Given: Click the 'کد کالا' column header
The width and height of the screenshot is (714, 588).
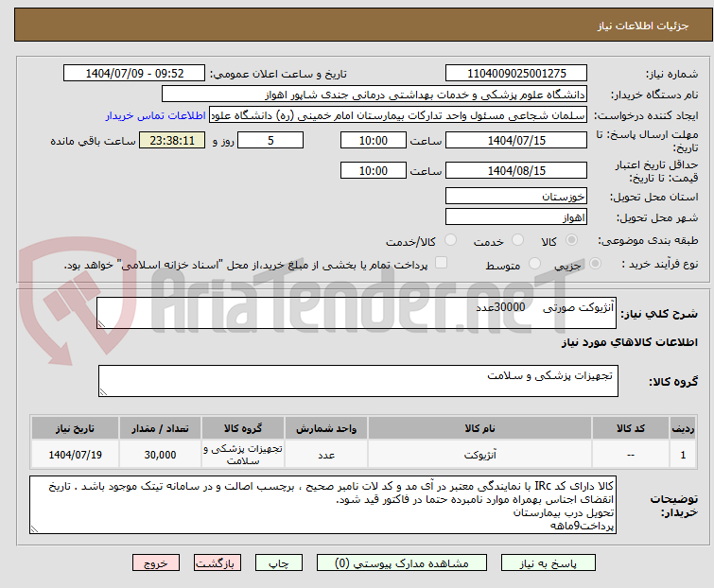Looking at the screenshot, I should click(x=631, y=429).
